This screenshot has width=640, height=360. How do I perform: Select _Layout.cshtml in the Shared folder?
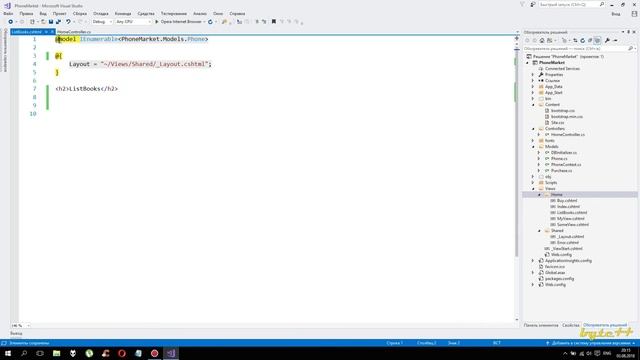(x=570, y=237)
